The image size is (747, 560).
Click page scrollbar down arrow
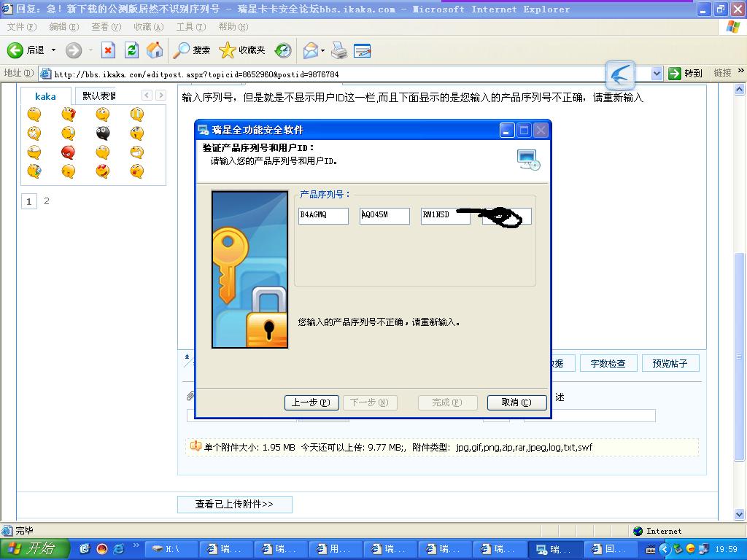point(740,514)
